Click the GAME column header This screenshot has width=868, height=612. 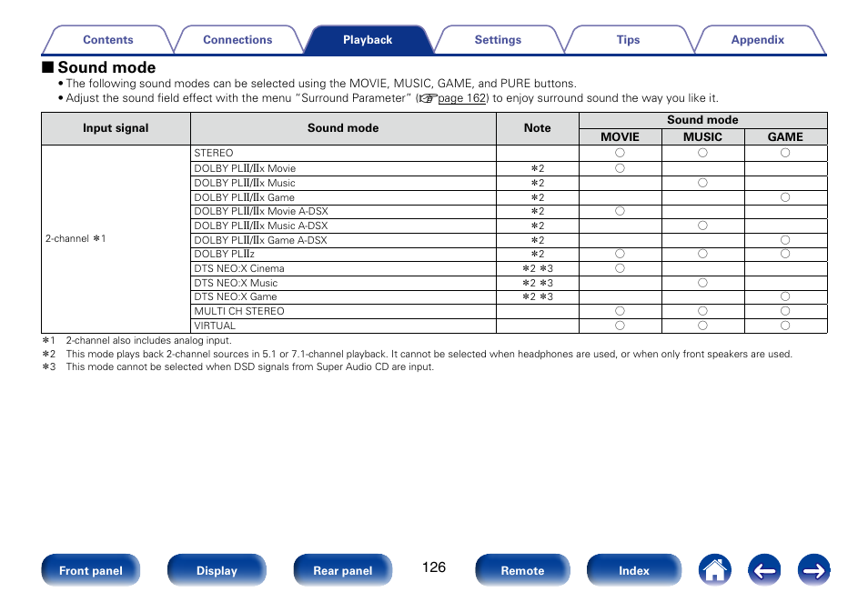pyautogui.click(x=785, y=136)
